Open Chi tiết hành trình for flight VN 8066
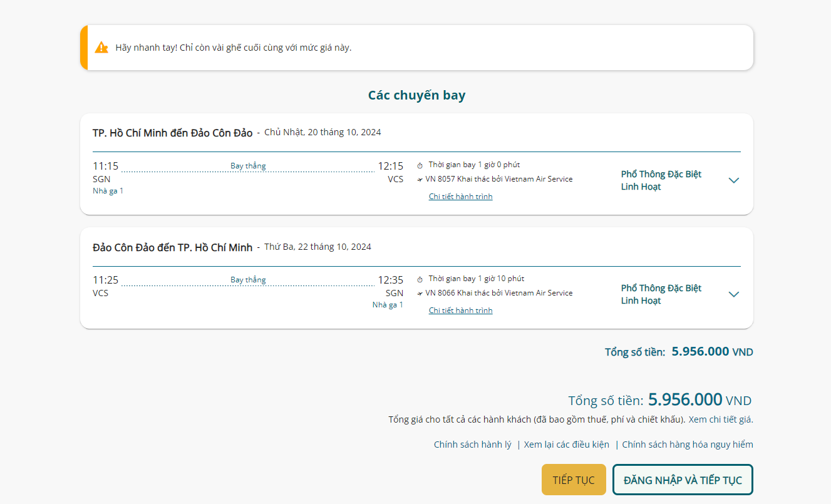 point(460,311)
